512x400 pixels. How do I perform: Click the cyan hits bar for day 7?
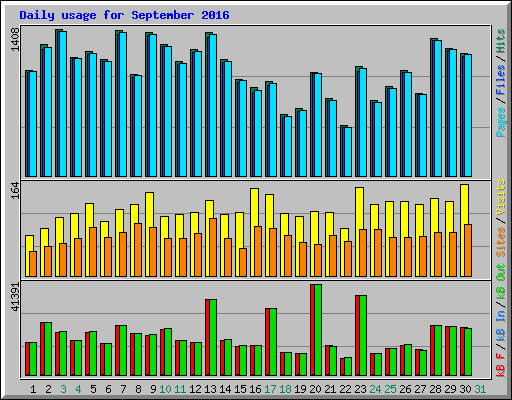123,104
